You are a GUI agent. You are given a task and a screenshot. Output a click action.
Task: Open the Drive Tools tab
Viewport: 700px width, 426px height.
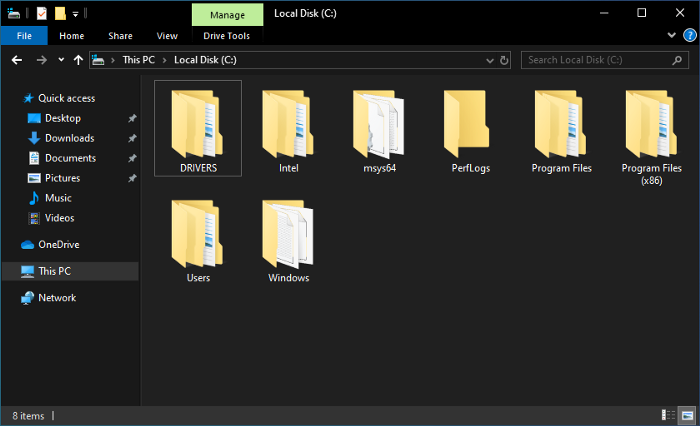pos(226,36)
